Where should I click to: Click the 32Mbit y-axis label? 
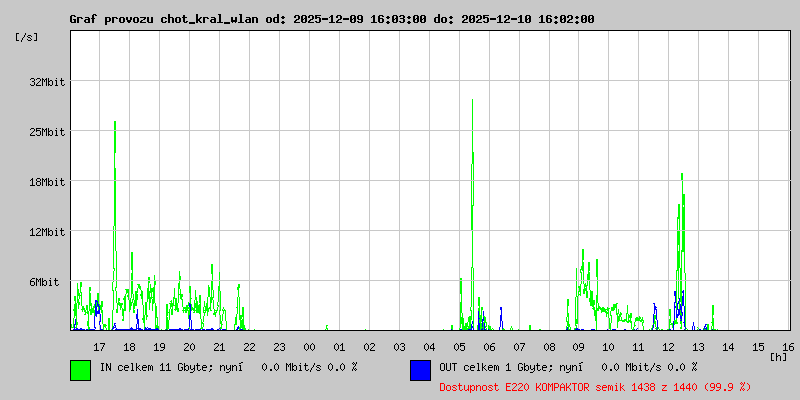47,82
